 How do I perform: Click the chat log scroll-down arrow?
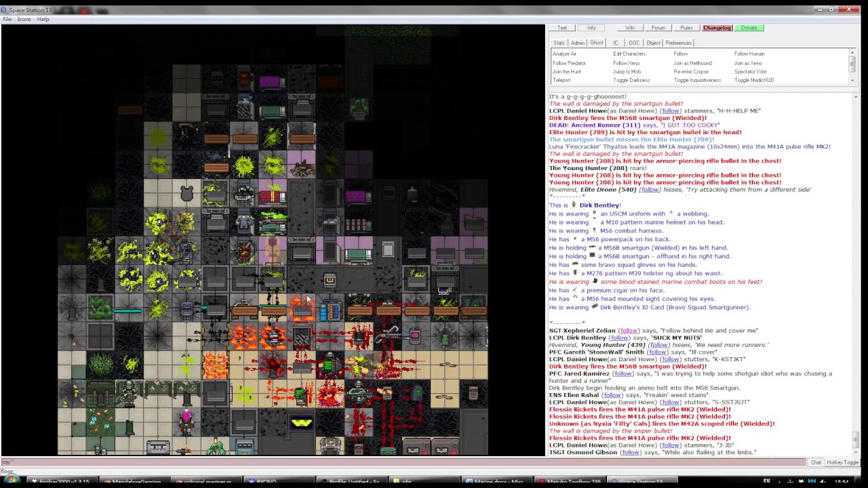(855, 453)
